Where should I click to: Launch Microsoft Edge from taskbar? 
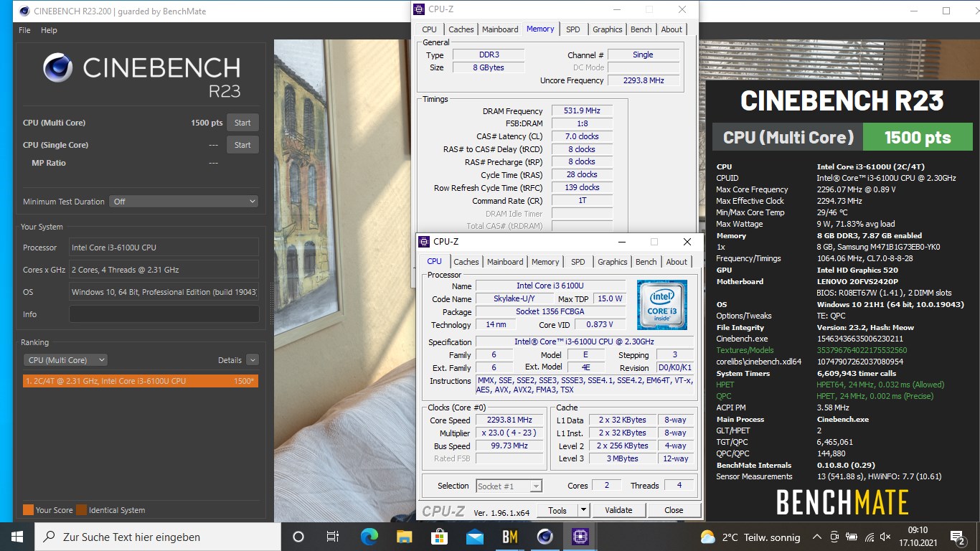[x=369, y=537]
